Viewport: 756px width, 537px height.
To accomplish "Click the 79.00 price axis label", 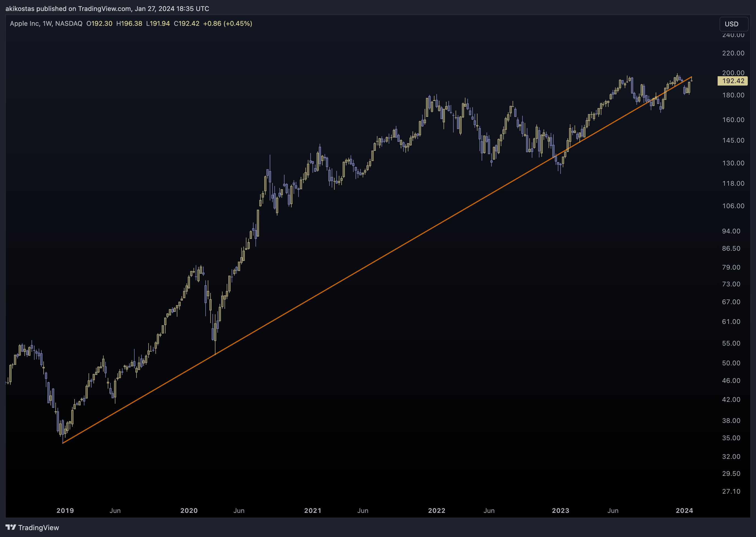I will tap(731, 267).
